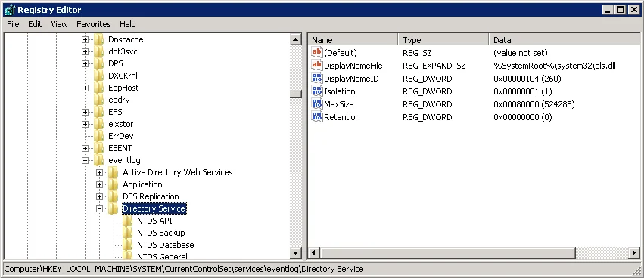Click the DPS folder icon

(98, 63)
